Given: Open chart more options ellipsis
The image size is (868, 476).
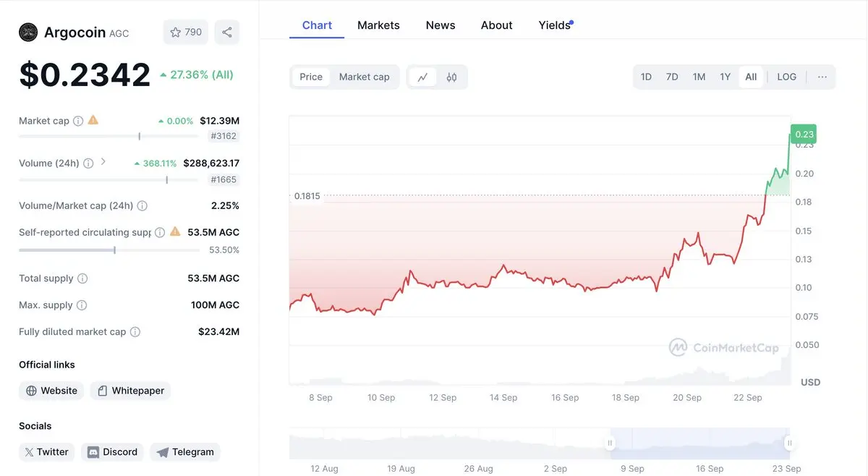Looking at the screenshot, I should point(822,77).
